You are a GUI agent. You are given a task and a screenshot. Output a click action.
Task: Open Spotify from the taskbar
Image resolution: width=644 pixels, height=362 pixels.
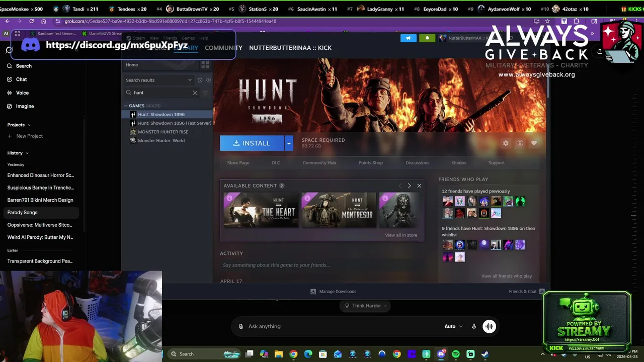(456, 354)
